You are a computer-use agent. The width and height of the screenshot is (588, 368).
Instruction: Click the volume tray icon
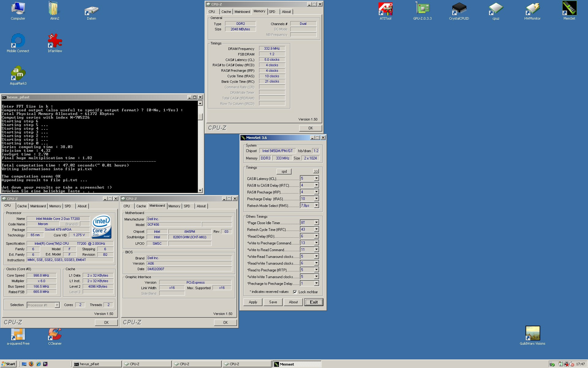pyautogui.click(x=571, y=364)
